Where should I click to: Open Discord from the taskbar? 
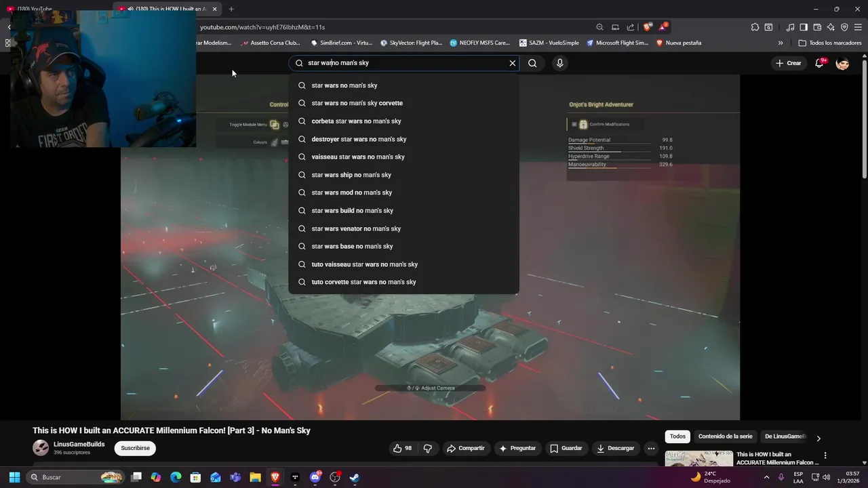pos(315,477)
